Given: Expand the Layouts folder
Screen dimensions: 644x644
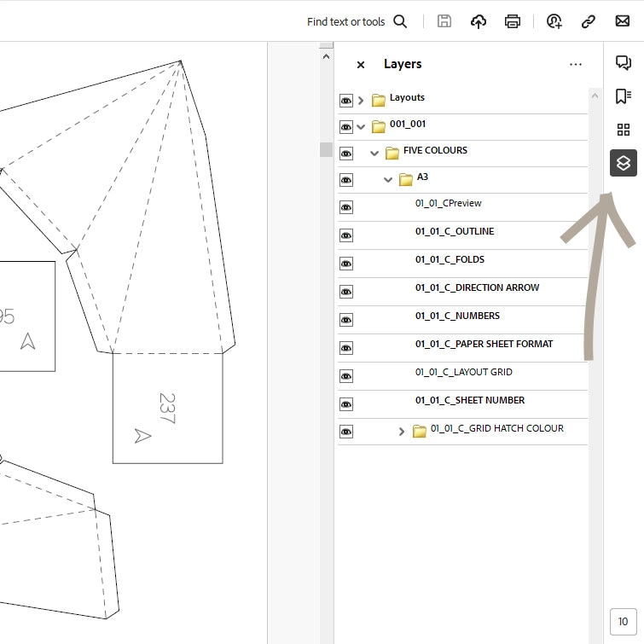Looking at the screenshot, I should [361, 101].
